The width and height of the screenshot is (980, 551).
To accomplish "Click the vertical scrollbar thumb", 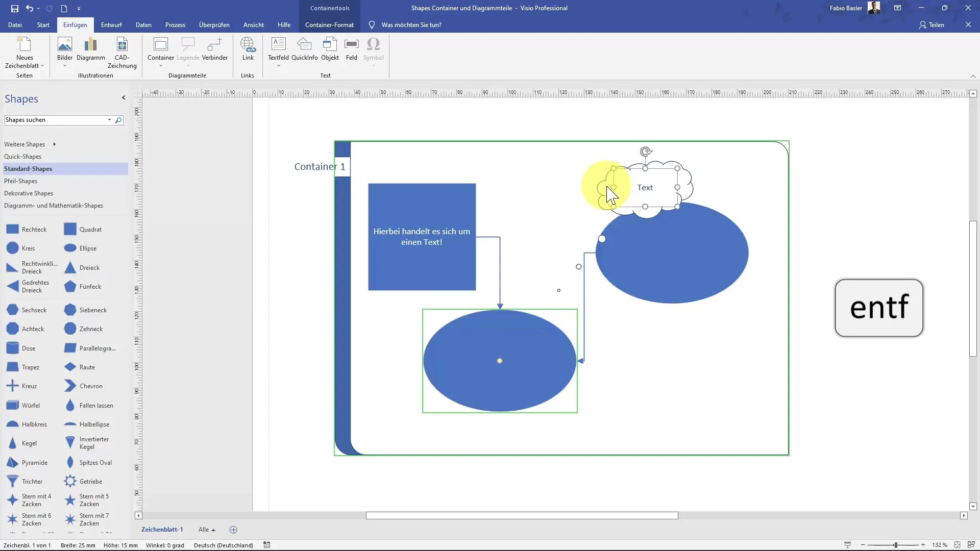I will pyautogui.click(x=973, y=289).
